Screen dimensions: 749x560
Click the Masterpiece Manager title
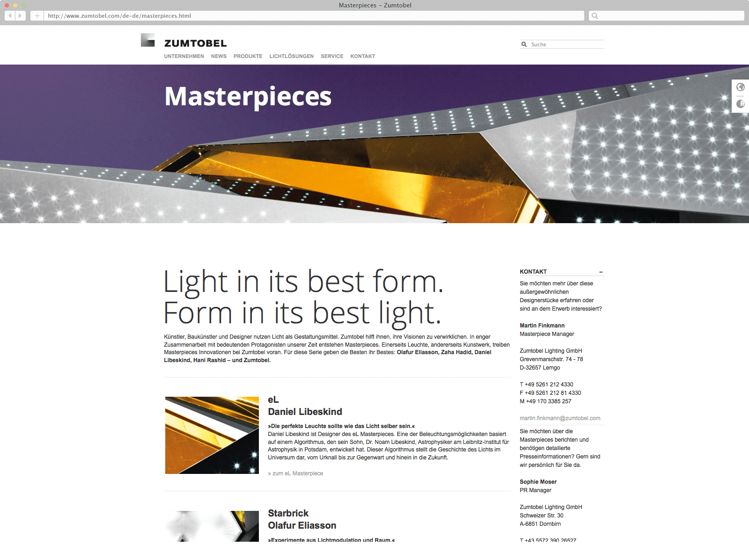(x=547, y=334)
